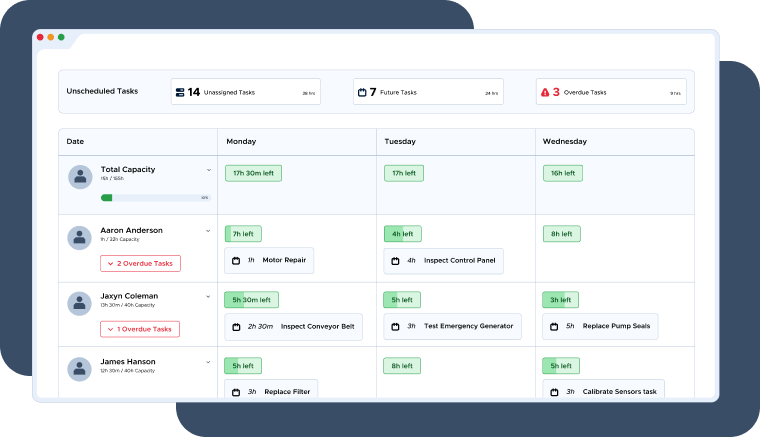
Task: Click Aaron Anderson's avatar icon
Action: (80, 238)
